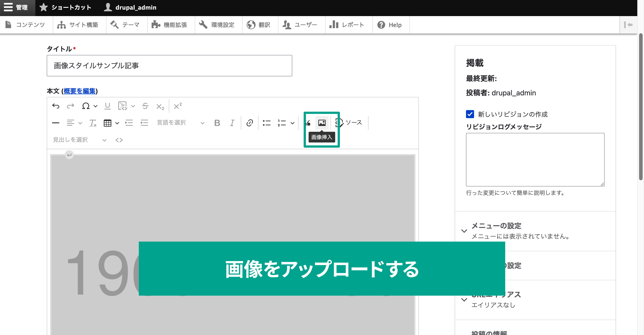Click the タイトル input field
This screenshot has width=644, height=335.
[x=169, y=66]
